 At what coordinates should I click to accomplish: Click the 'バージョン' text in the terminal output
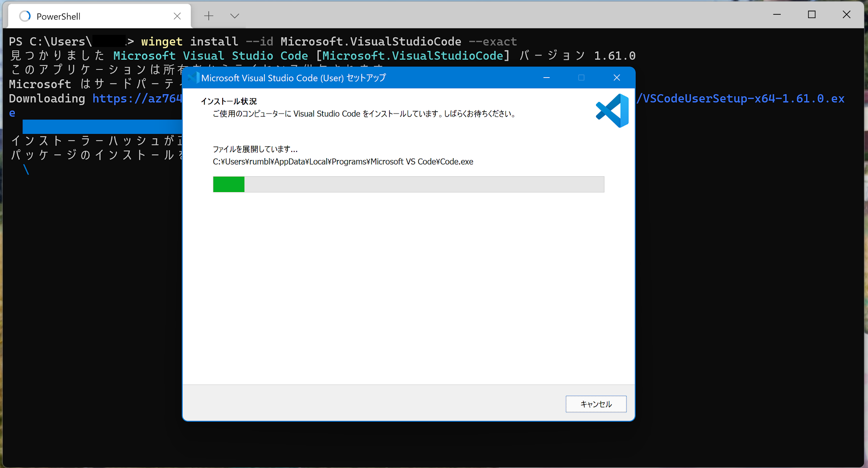click(x=553, y=56)
